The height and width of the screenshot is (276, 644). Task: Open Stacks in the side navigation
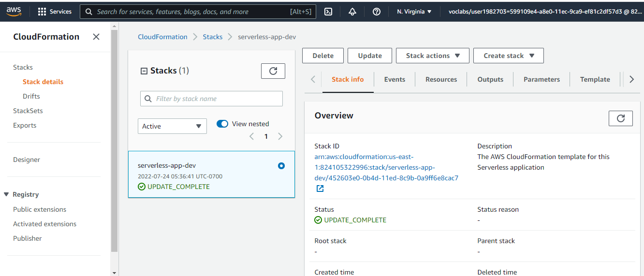tap(23, 67)
